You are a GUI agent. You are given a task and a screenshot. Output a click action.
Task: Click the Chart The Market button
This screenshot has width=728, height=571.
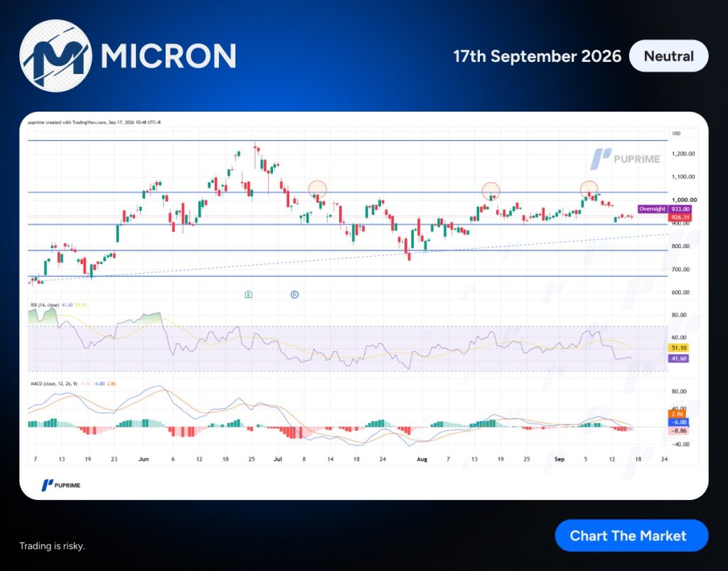[x=631, y=535]
